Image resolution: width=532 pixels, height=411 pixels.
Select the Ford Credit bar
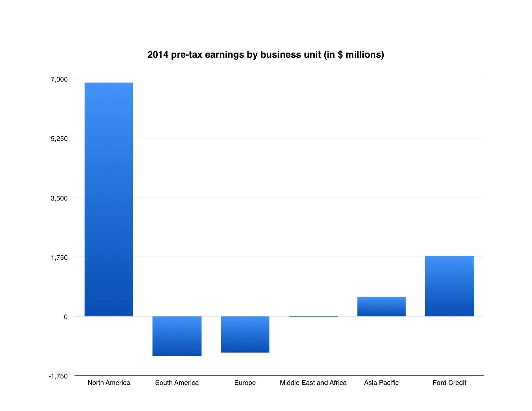[x=449, y=286]
